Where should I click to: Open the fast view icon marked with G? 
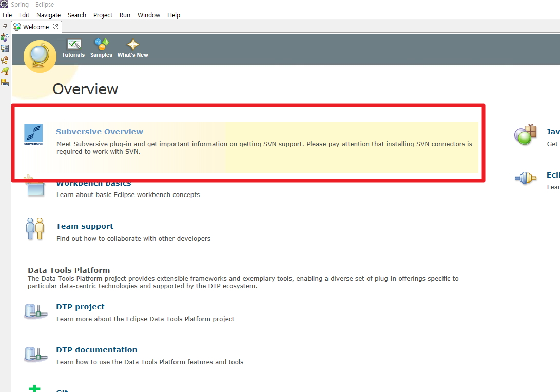(x=5, y=37)
